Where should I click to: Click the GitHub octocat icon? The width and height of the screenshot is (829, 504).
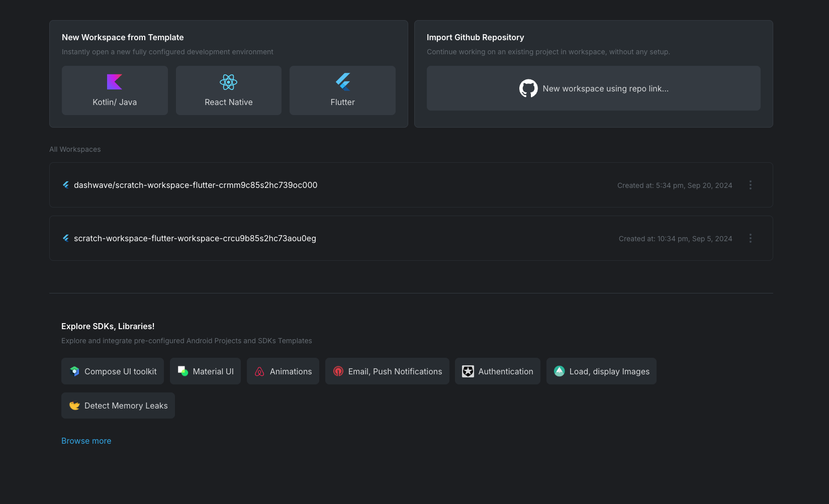tap(528, 88)
